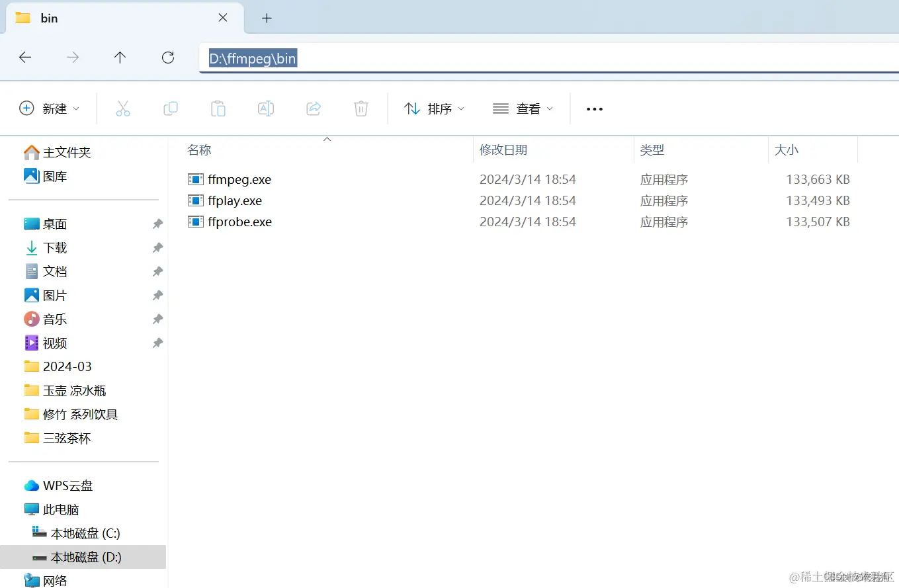Open 主文件夹 in the sidebar
The height and width of the screenshot is (588, 899).
[x=58, y=153]
